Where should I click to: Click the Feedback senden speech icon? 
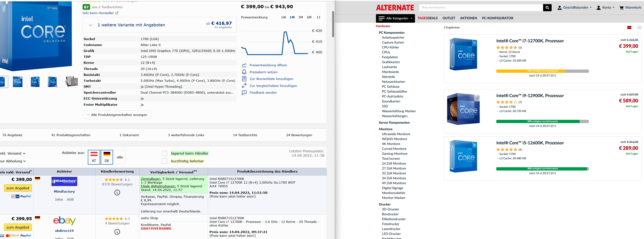pyautogui.click(x=244, y=93)
